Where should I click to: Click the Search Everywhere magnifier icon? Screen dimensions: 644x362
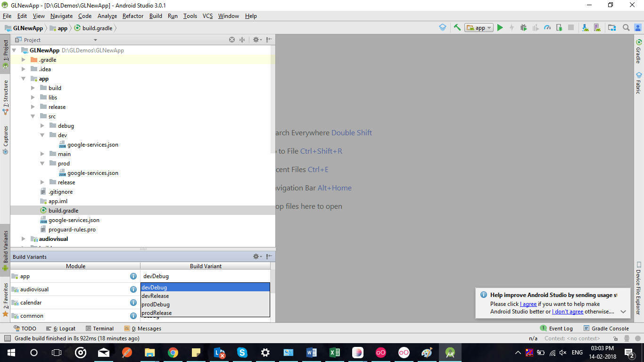click(x=626, y=28)
